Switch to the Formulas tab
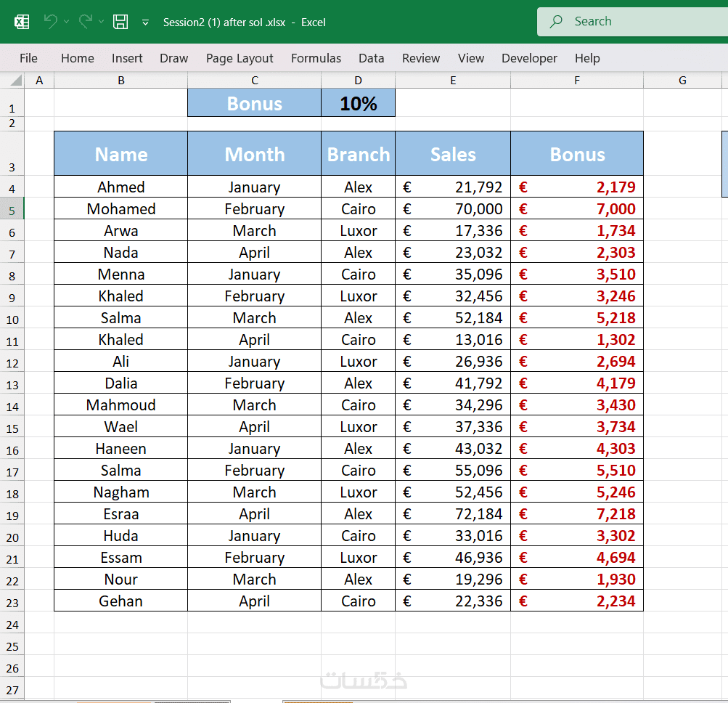Screen dimensions: 728x703 coord(316,58)
